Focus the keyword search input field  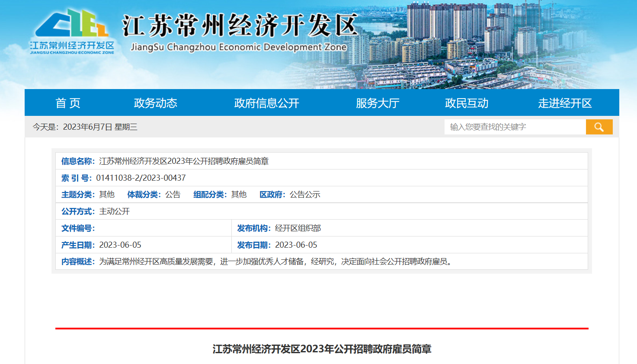[x=515, y=127]
